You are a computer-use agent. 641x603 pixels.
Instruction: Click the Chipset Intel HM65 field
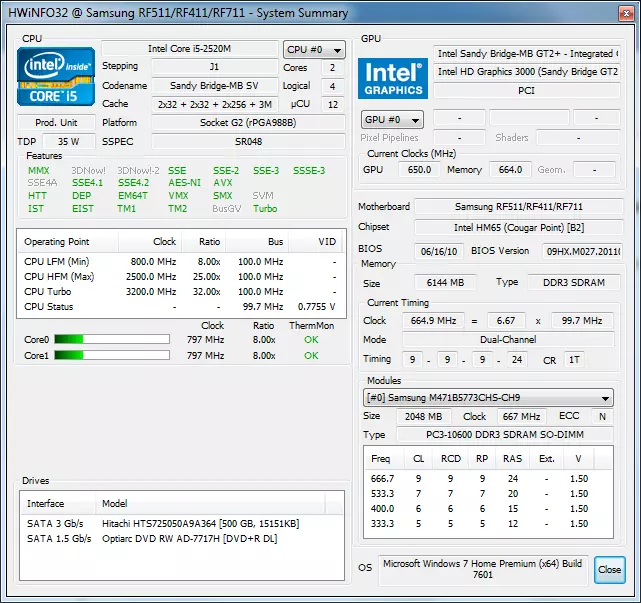[x=519, y=228]
